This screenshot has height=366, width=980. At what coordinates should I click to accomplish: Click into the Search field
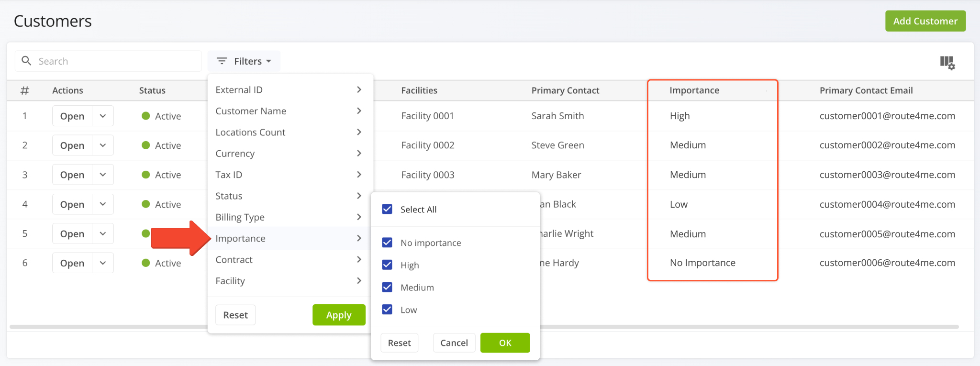tap(108, 61)
